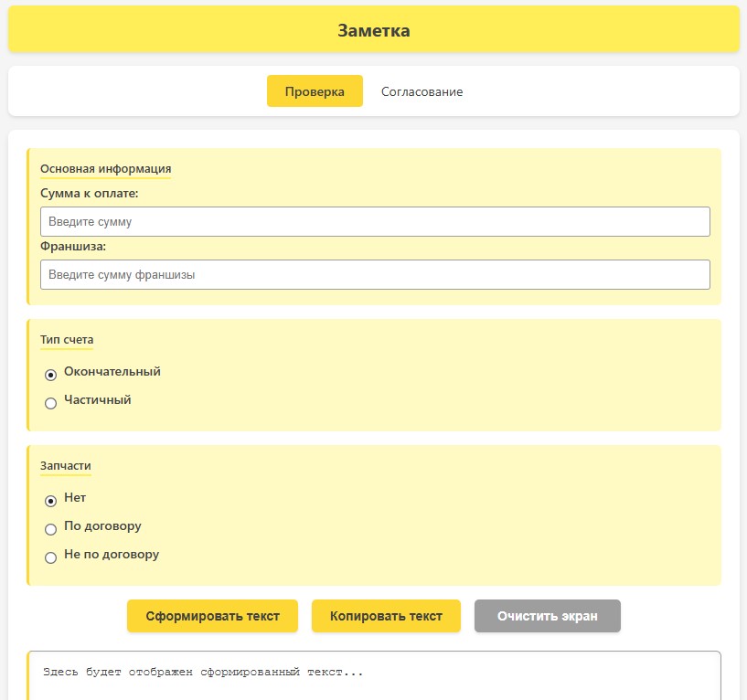Click the Сумма к оплате field label
Image resolution: width=747 pixels, height=700 pixels.
coord(89,193)
